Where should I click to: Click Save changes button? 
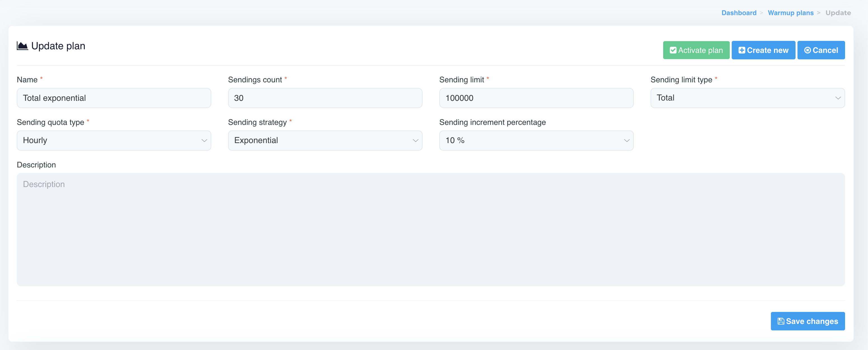pos(808,321)
